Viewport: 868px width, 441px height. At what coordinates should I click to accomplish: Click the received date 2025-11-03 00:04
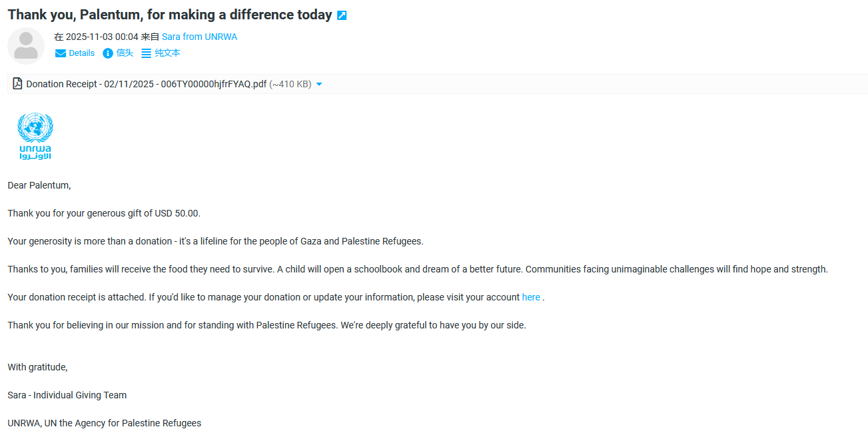coord(102,37)
